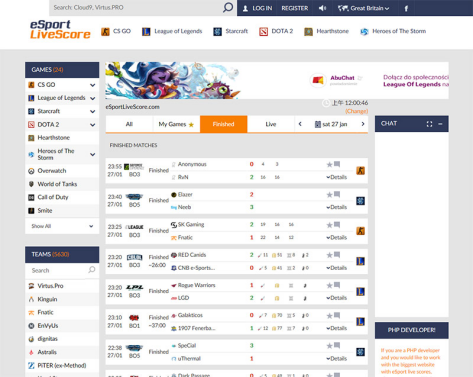This screenshot has width=473, height=377.
Task: Open the comment icon for Elazer vs Neeb
Action: click(337, 194)
